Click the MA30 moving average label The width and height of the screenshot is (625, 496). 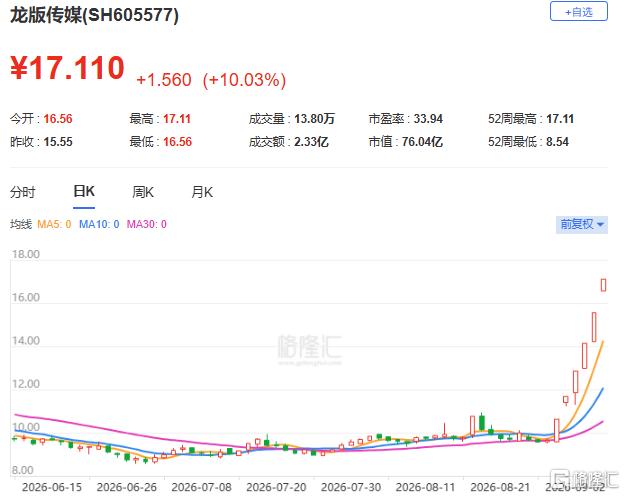pyautogui.click(x=147, y=224)
